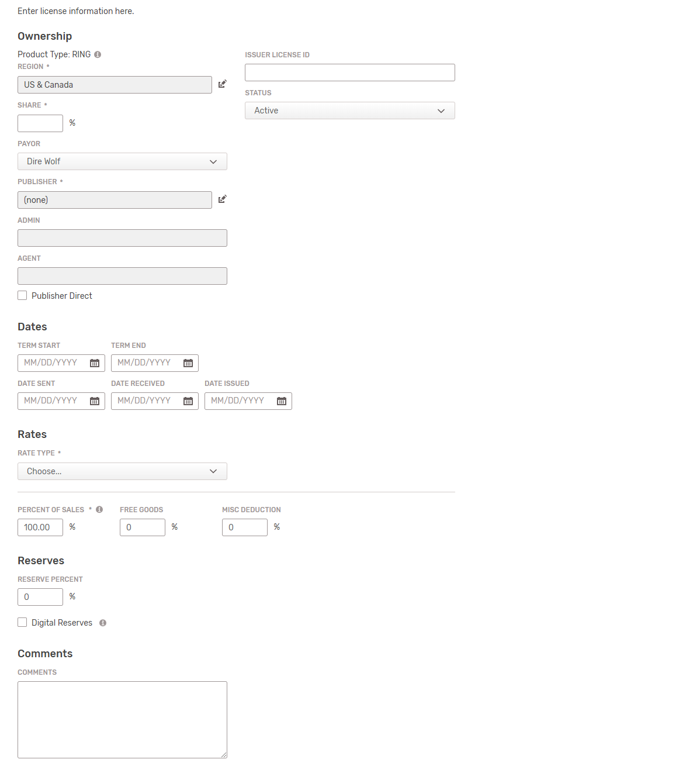This screenshot has height=773, width=700.
Task: Click the Percent of Sales info icon
Action: [99, 509]
